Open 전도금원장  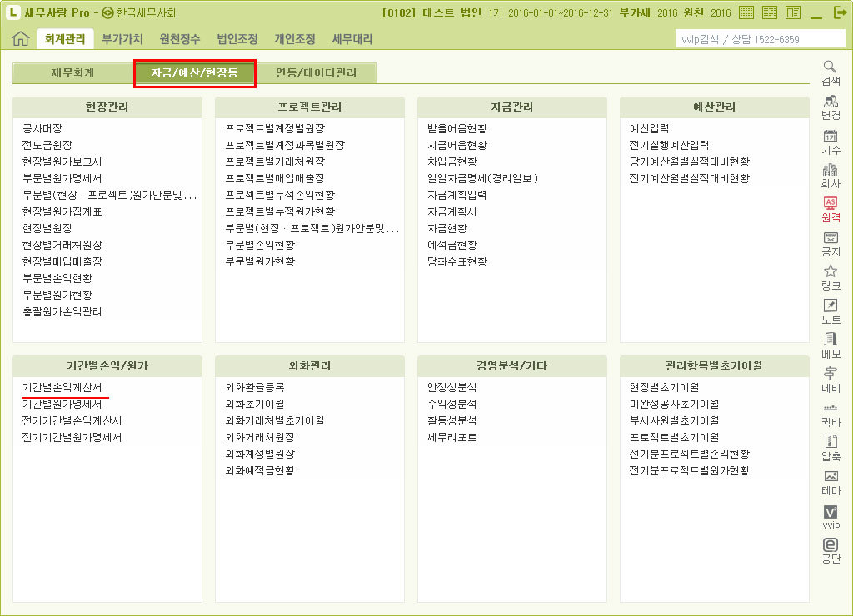(x=47, y=145)
